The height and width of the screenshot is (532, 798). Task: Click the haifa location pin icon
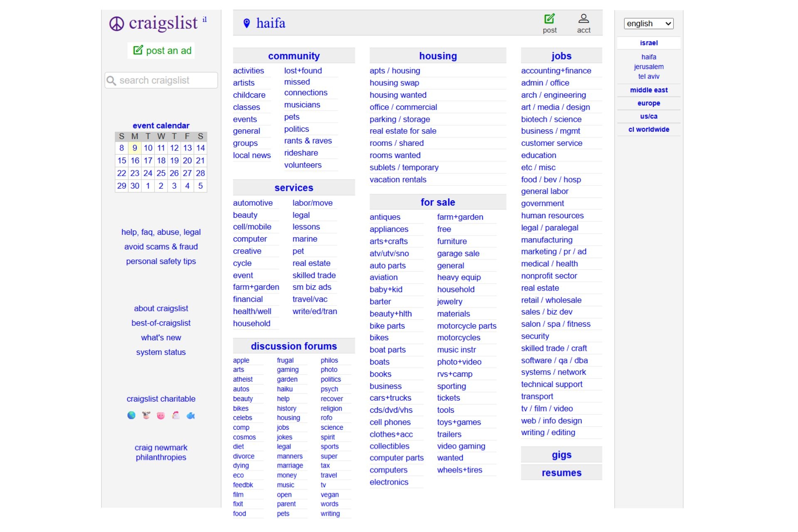pyautogui.click(x=246, y=23)
